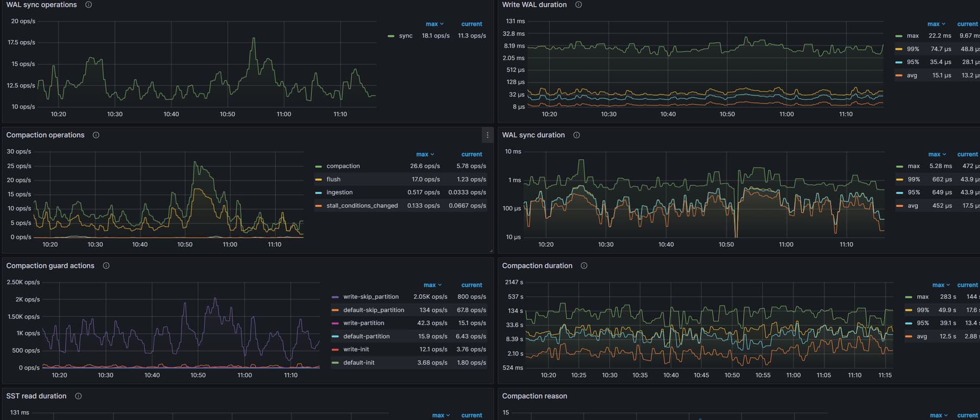980x420 pixels.
Task: Click info icon next to WAL sync duration
Action: pos(576,135)
